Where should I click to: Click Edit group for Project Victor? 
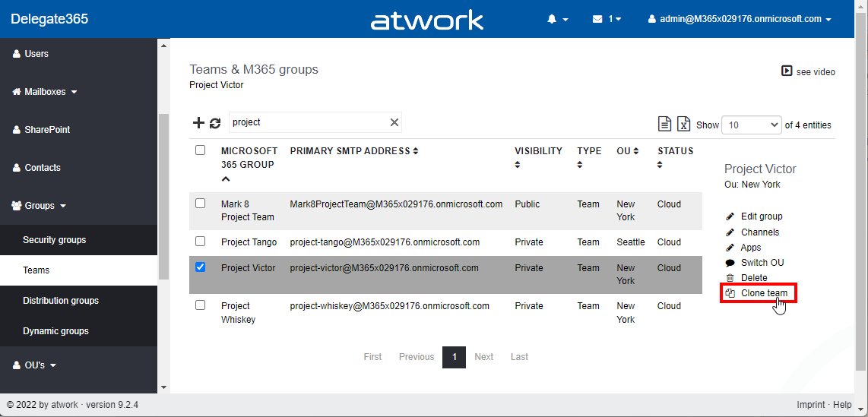point(761,216)
